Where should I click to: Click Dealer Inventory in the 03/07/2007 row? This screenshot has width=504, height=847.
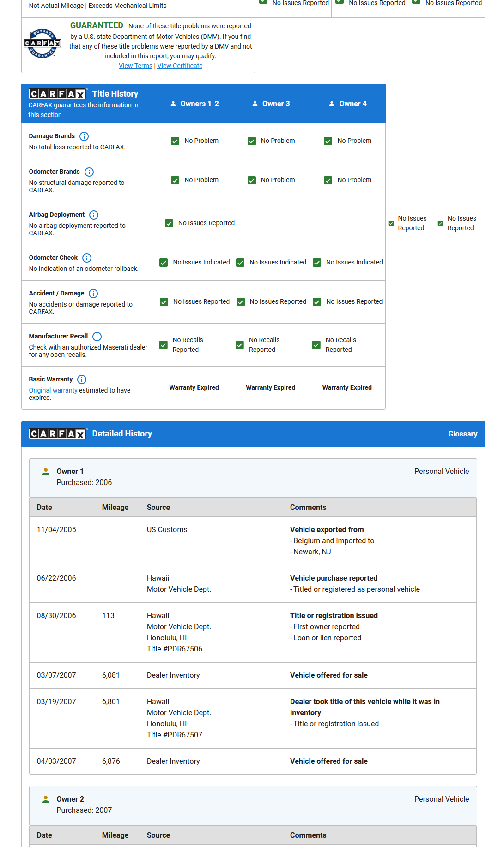coord(173,675)
